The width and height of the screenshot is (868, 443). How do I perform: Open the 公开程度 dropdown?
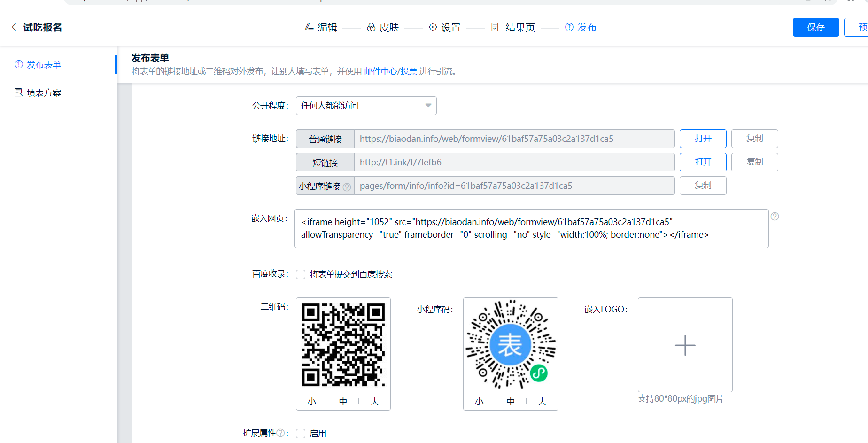[x=366, y=106]
